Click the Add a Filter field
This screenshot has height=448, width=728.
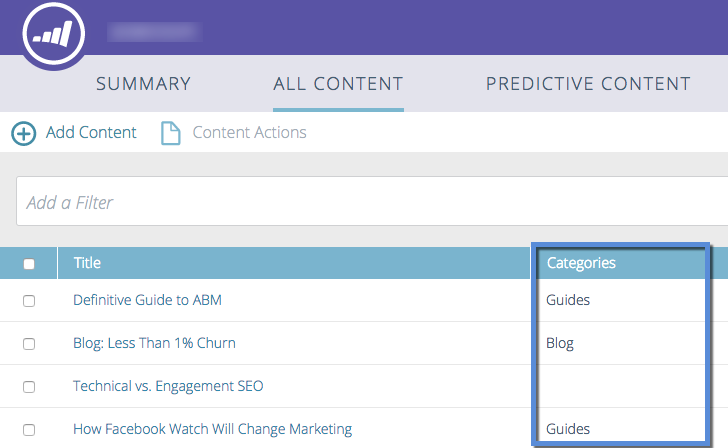(372, 201)
